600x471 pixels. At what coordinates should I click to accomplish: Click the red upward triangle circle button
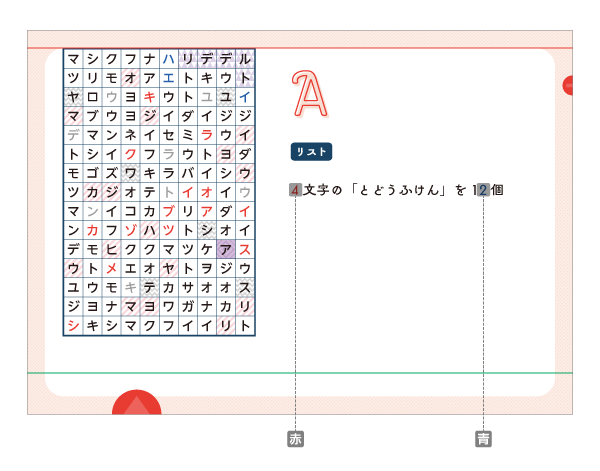tap(137, 402)
